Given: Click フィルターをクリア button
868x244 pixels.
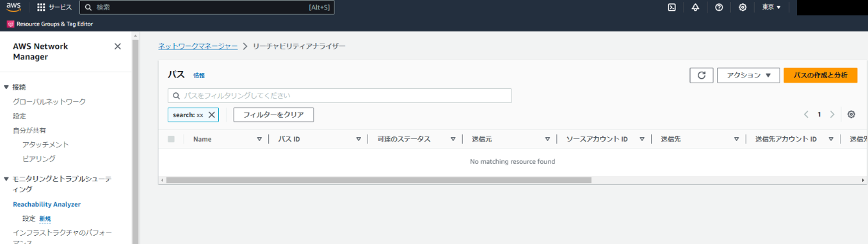Looking at the screenshot, I should 273,115.
